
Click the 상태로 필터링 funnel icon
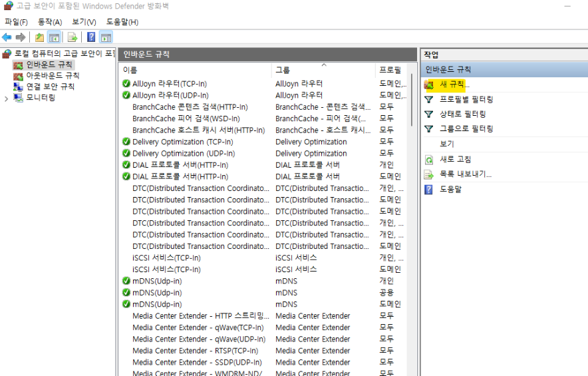tap(428, 114)
